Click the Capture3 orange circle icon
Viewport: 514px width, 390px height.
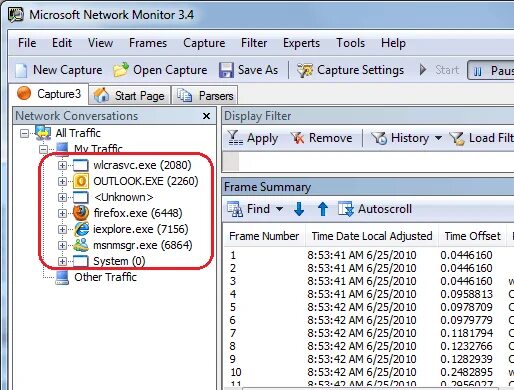point(24,93)
